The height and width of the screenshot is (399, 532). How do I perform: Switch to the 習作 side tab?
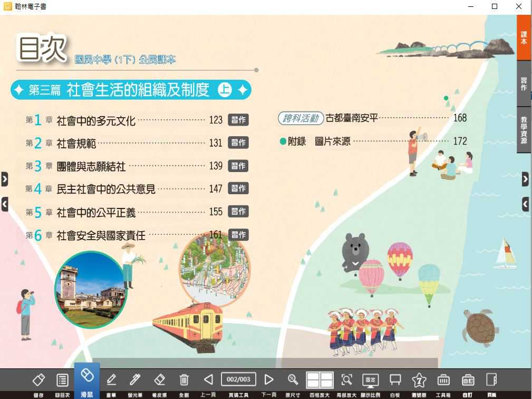[524, 83]
